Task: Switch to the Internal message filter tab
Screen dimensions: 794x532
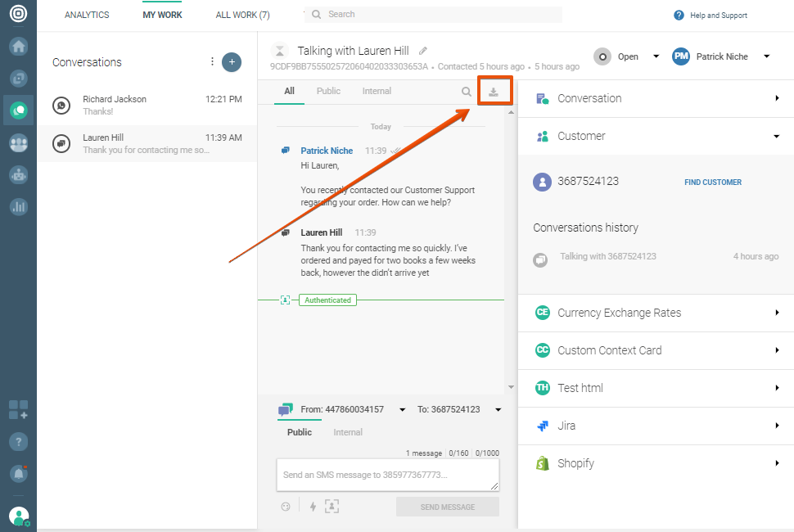Action: 377,91
